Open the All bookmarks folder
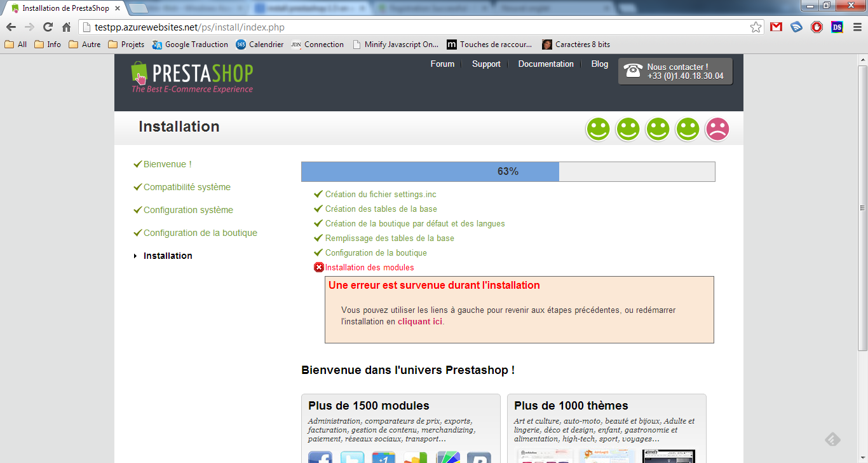This screenshot has height=463, width=868. tap(16, 45)
